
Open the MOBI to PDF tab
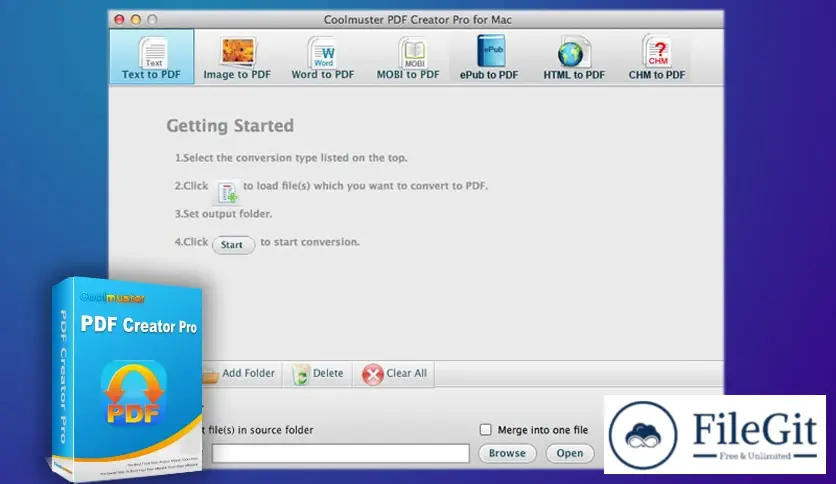pos(408,57)
